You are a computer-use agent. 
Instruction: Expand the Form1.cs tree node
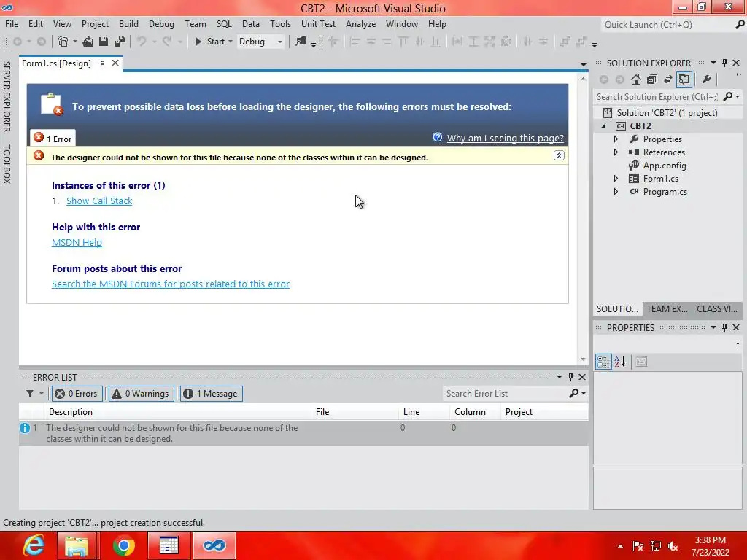pyautogui.click(x=616, y=179)
